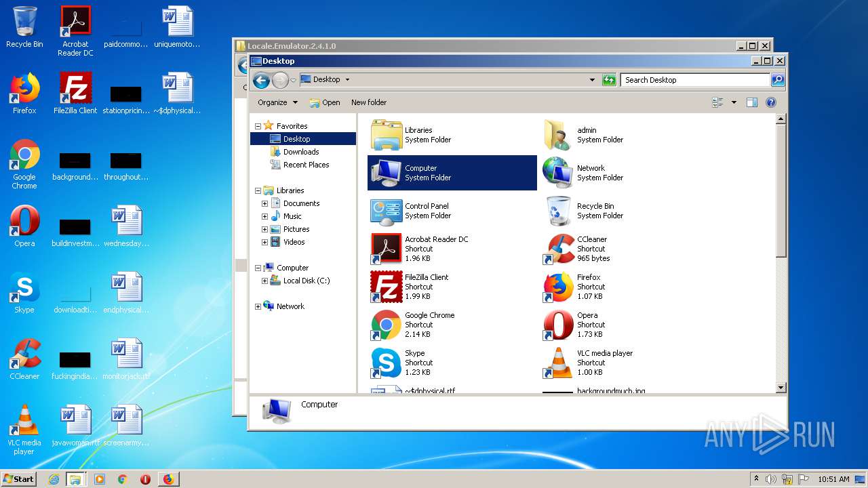This screenshot has height=488, width=868.
Task: Select FileZilla Client shortcut in file list
Action: pyautogui.click(x=387, y=287)
